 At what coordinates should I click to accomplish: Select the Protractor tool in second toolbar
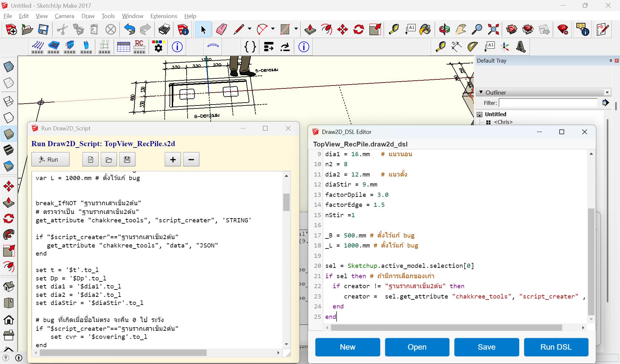tap(472, 47)
